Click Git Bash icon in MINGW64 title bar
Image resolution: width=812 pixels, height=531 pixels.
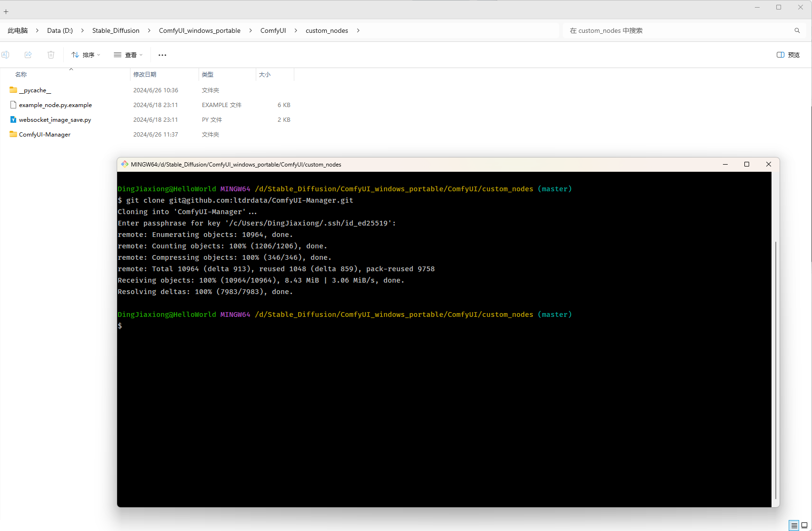[125, 164]
